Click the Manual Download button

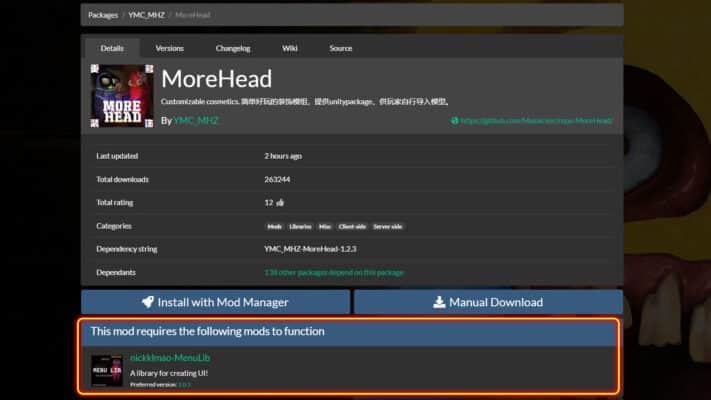(488, 302)
